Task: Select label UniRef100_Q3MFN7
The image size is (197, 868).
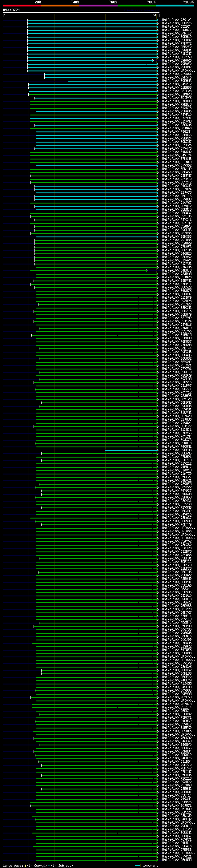Action: coord(176,176)
